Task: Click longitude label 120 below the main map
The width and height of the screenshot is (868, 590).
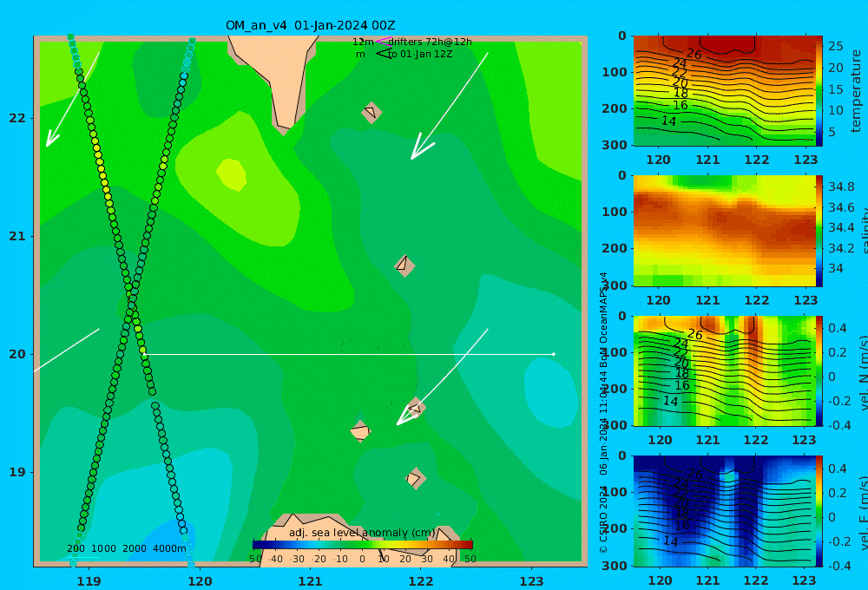Action: [200, 581]
